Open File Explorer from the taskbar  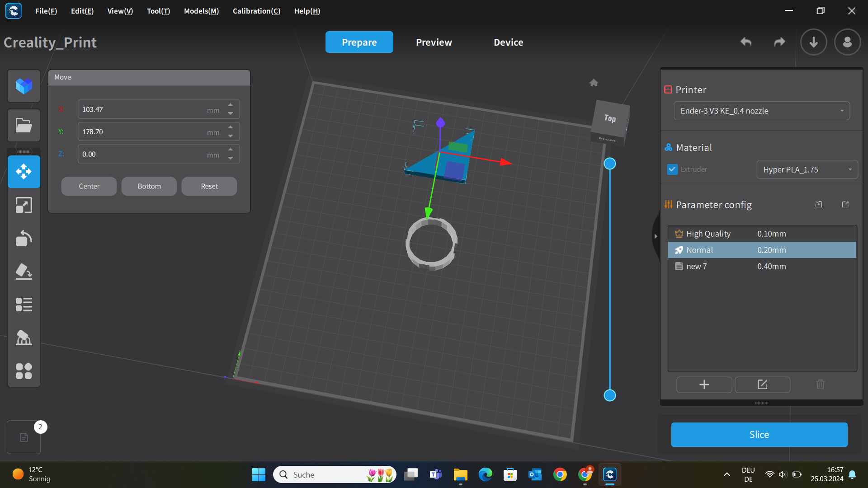pyautogui.click(x=460, y=474)
